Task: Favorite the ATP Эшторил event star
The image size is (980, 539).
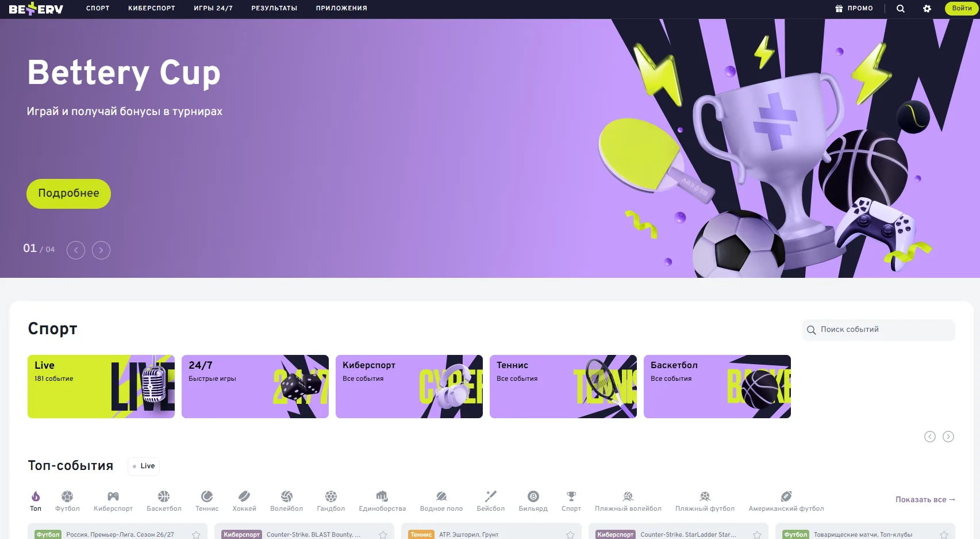Action: pos(570,535)
